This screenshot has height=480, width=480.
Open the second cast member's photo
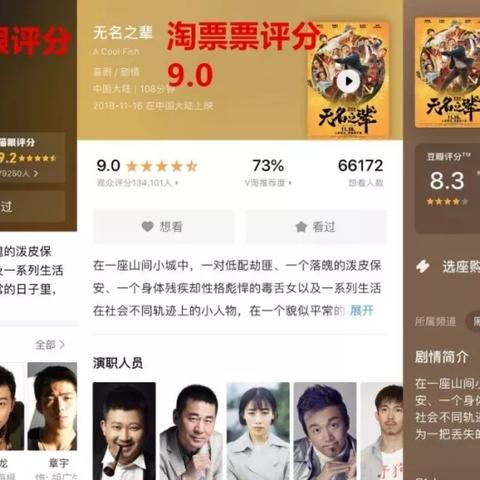coord(191,431)
